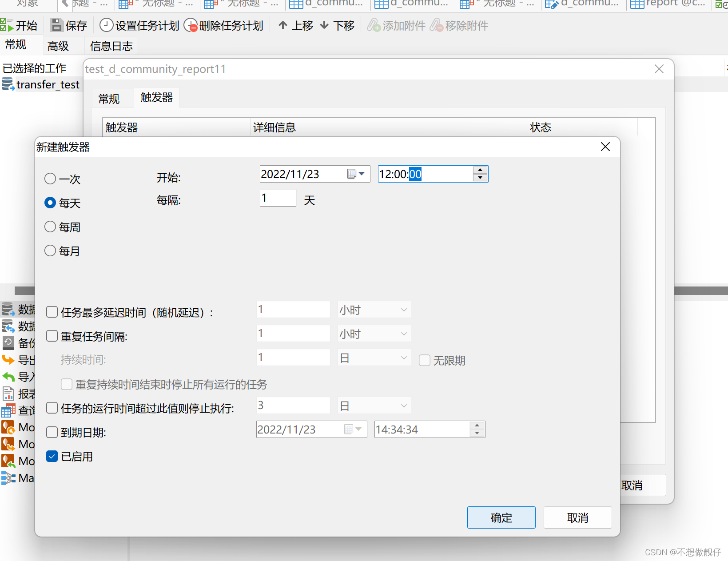Close the New Trigger (新建触发器) dialog
728x561 pixels.
click(605, 147)
